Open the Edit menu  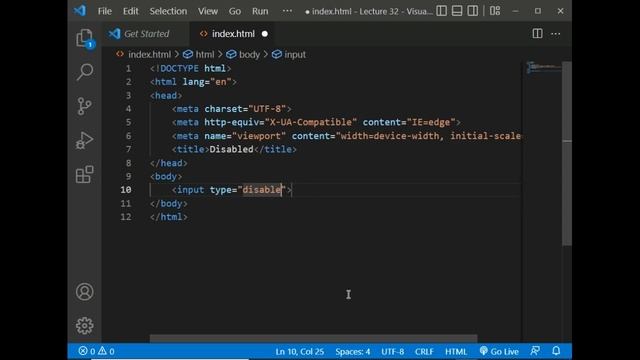point(131,11)
